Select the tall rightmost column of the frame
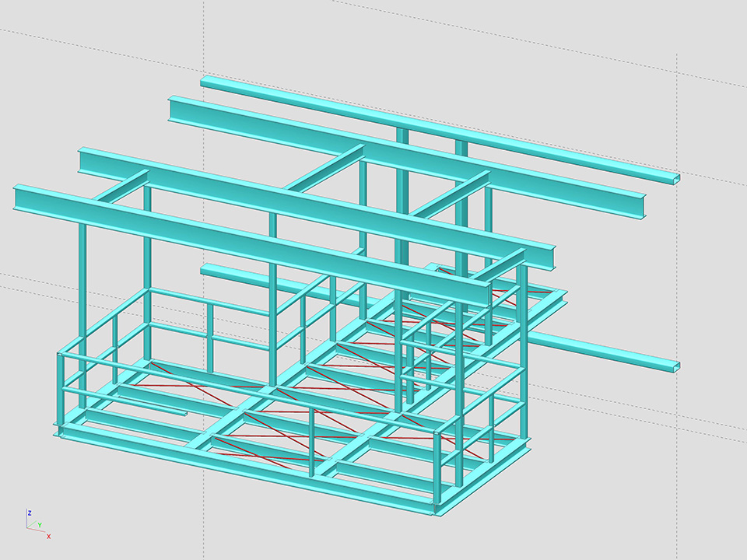 click(x=523, y=350)
